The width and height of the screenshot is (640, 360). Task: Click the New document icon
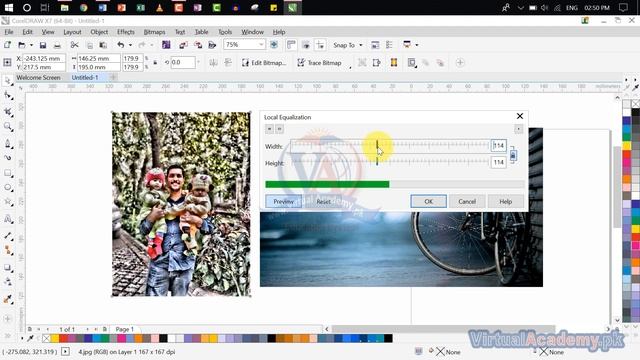coord(7,45)
